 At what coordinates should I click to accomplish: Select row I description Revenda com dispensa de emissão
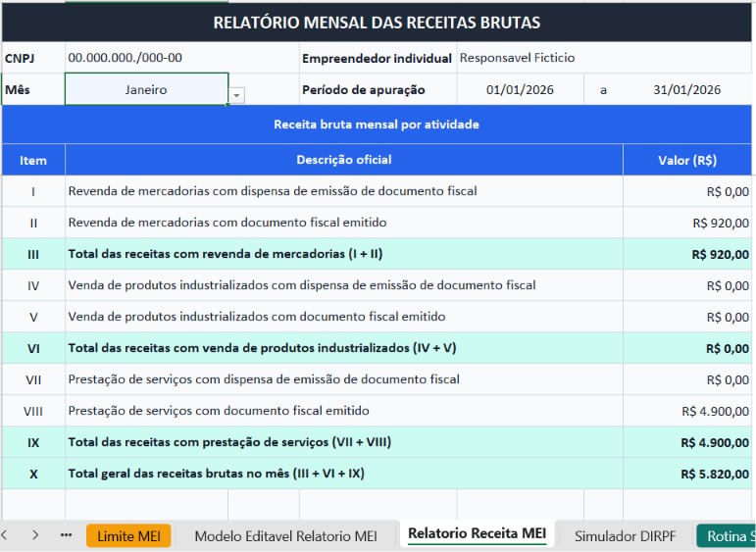tap(344, 191)
